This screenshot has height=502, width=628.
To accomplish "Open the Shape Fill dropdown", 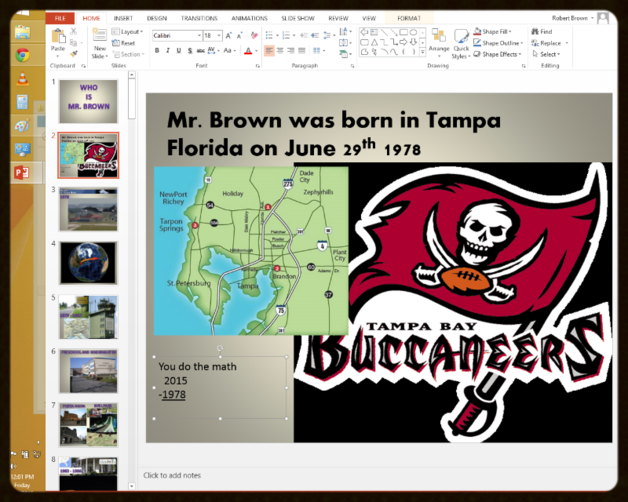I will pos(493,32).
